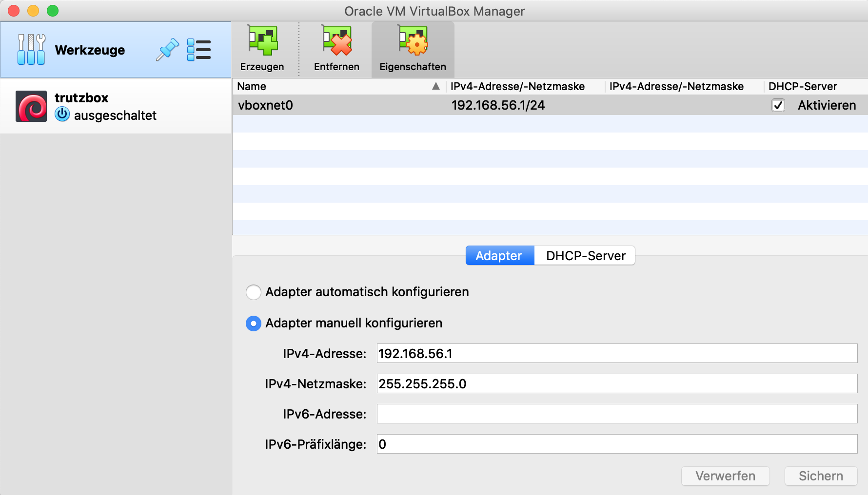Switch to the Adapter tab
The width and height of the screenshot is (868, 495).
pyautogui.click(x=499, y=256)
